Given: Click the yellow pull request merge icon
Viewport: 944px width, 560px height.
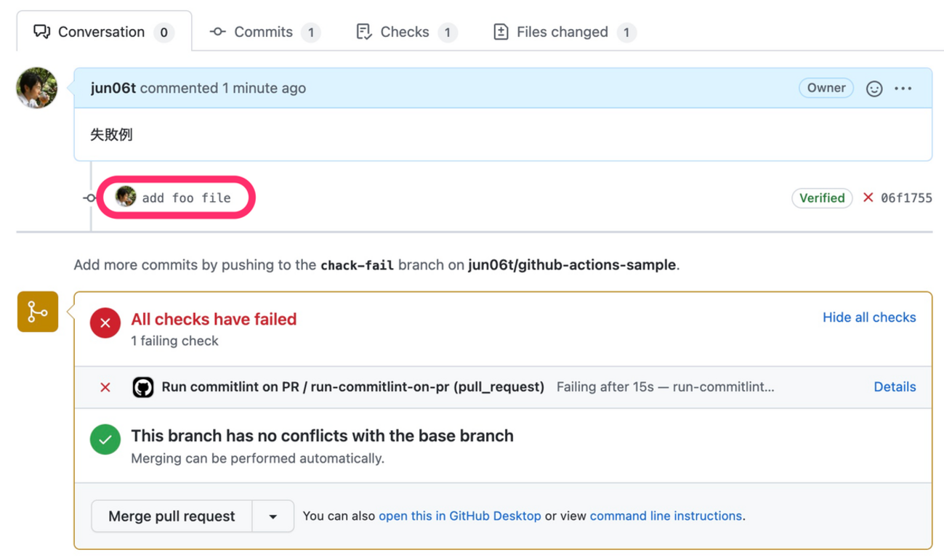Looking at the screenshot, I should [37, 312].
